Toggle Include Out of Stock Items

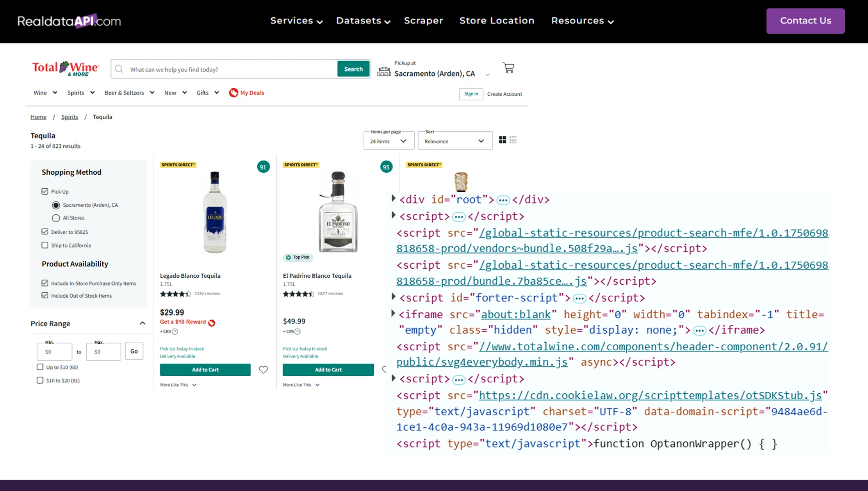click(x=45, y=295)
